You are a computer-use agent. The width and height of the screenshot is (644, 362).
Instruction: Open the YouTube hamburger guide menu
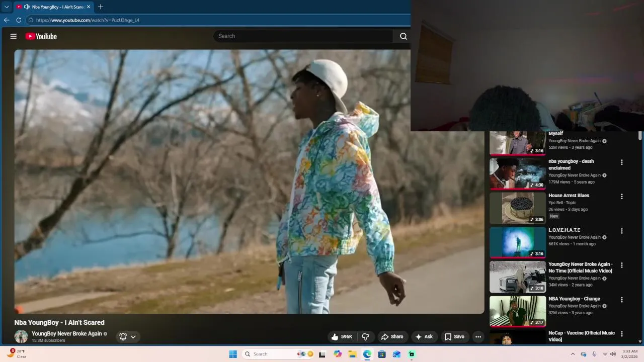pyautogui.click(x=14, y=36)
